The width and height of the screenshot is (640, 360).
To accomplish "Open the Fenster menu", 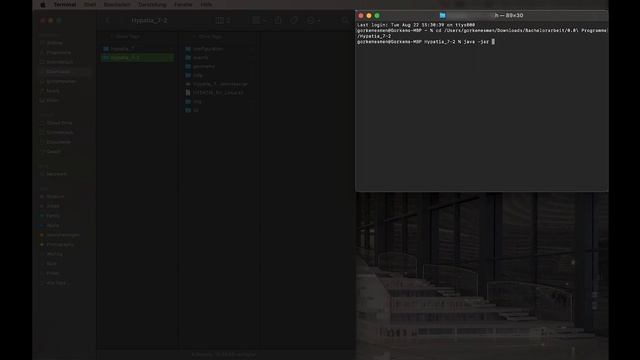I will coord(183,4).
